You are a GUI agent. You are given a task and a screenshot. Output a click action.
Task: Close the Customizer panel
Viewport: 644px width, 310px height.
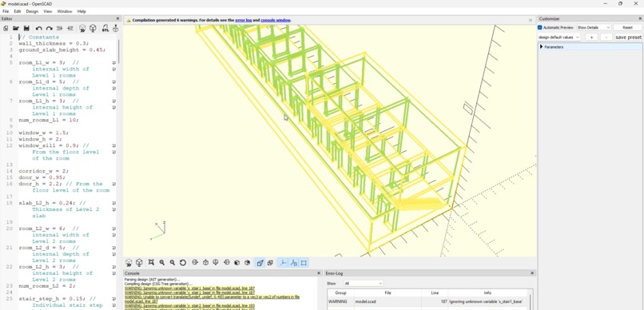tap(640, 18)
